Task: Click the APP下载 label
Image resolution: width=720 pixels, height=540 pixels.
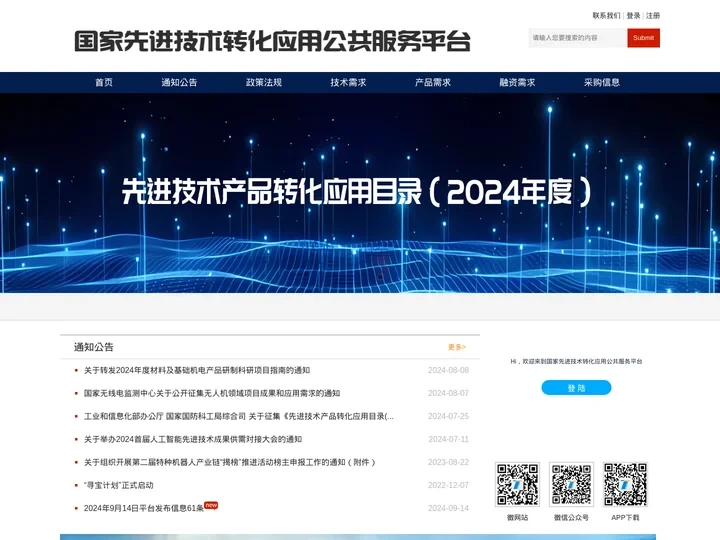Action: point(625,518)
